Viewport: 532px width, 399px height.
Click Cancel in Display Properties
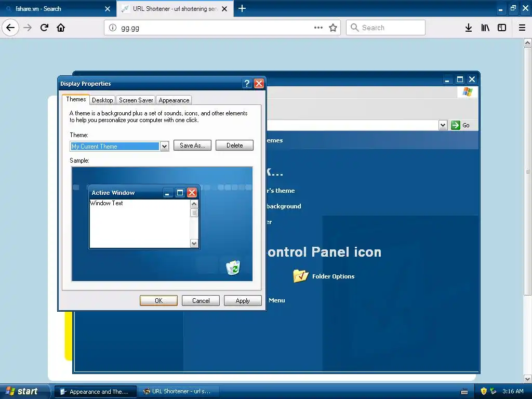click(x=201, y=301)
